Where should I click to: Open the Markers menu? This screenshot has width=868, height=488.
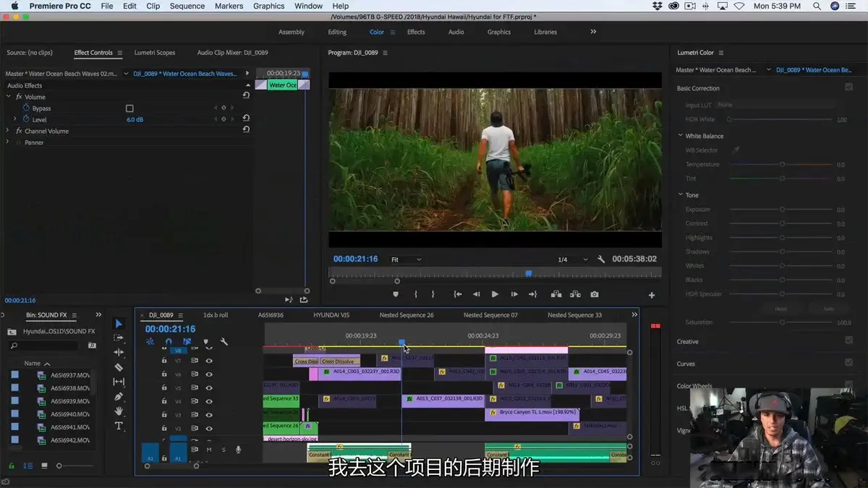tap(229, 6)
